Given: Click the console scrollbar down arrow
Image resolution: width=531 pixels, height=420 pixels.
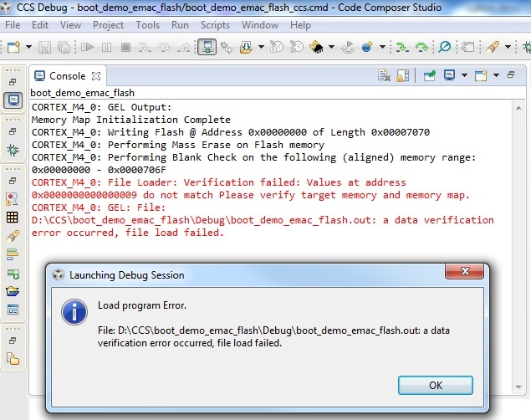Looking at the screenshot, I should [518, 387].
